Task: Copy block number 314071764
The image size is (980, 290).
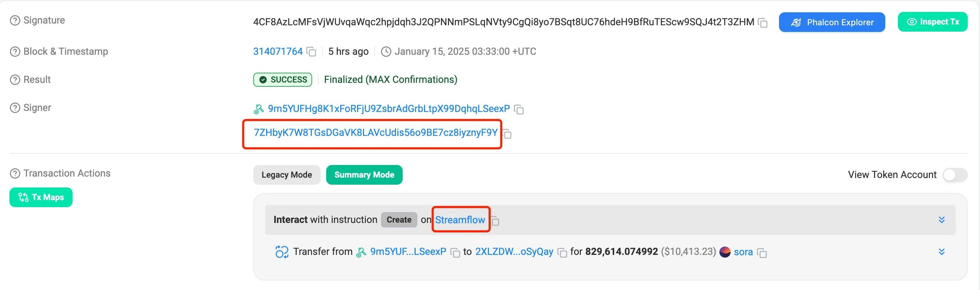Action: coord(311,52)
